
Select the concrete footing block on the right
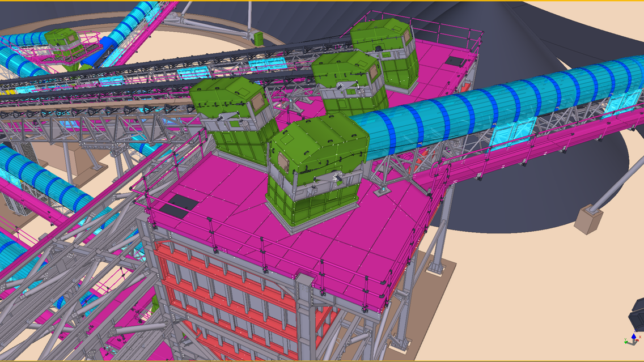[x=587, y=220]
